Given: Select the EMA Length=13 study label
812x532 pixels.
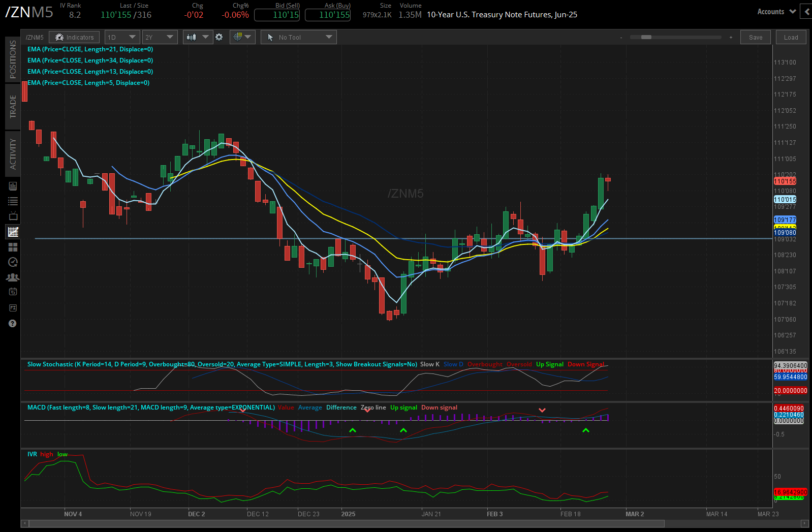Looking at the screenshot, I should 90,72.
